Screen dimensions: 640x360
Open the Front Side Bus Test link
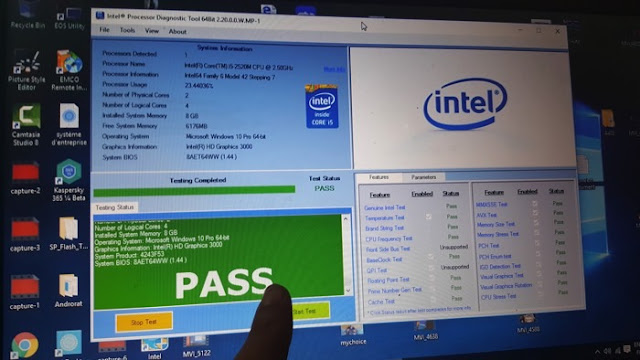pyautogui.click(x=388, y=249)
